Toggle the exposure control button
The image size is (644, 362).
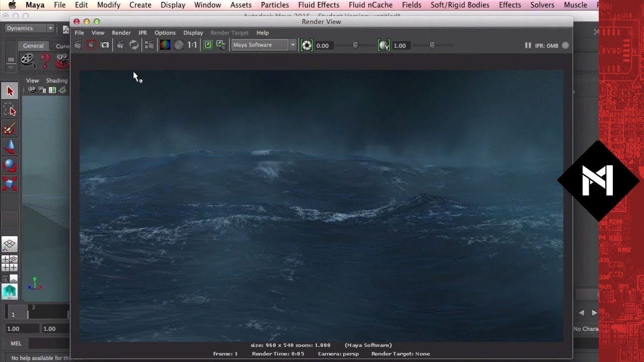click(306, 45)
